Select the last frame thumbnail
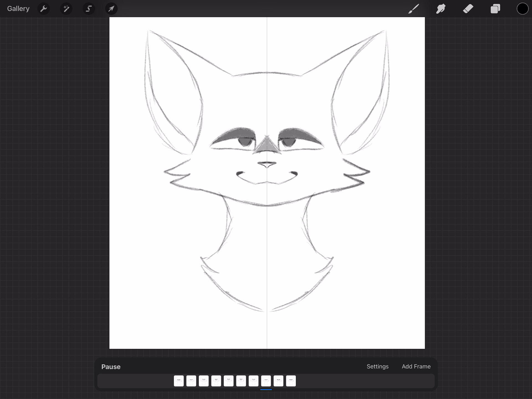 291,381
